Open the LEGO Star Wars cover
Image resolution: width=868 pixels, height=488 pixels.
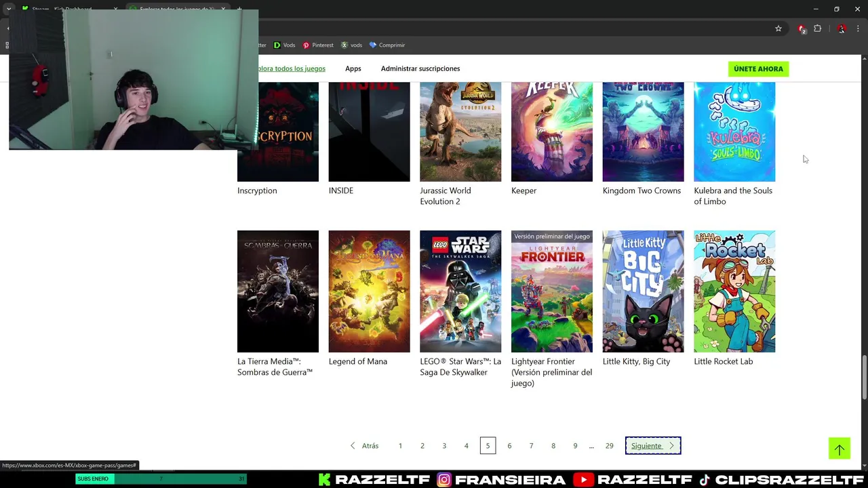(x=460, y=291)
